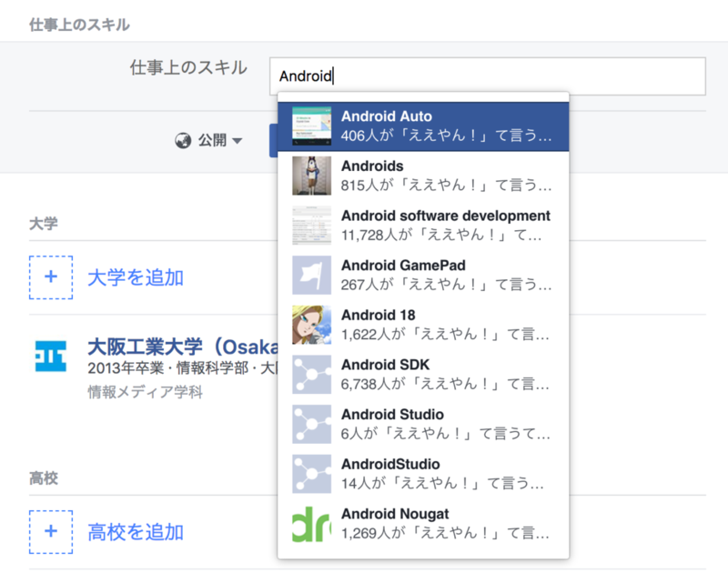Click the plus box for adding high school

click(x=51, y=531)
